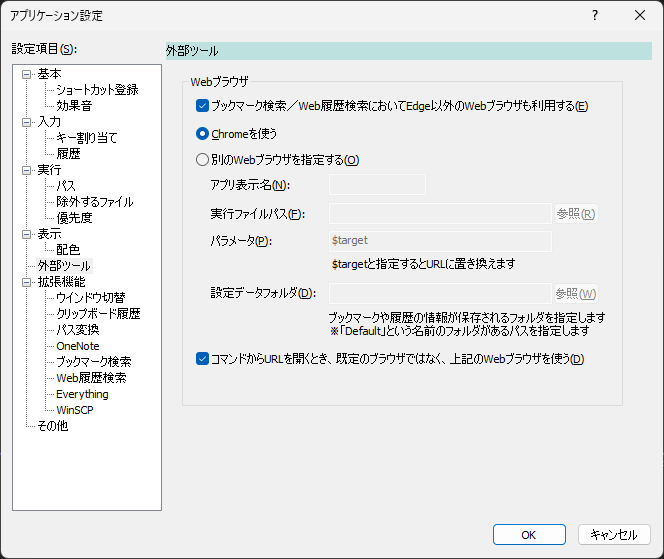
Task: Select WinSCP in the settings tree
Action: 74,410
